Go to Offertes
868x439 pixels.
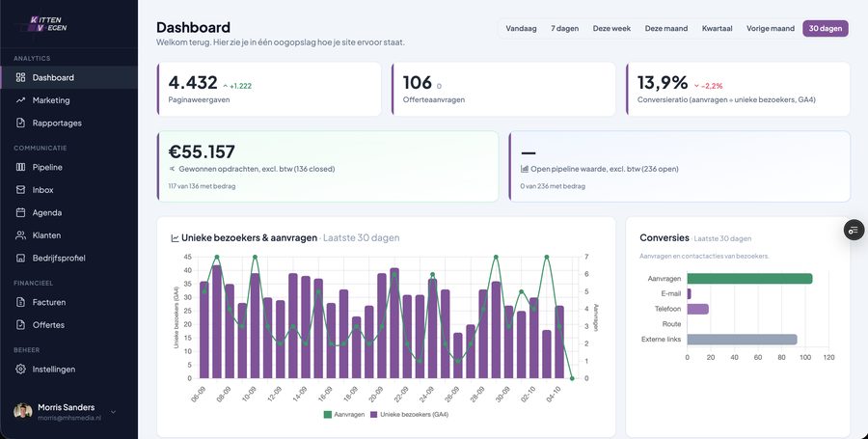point(68,325)
